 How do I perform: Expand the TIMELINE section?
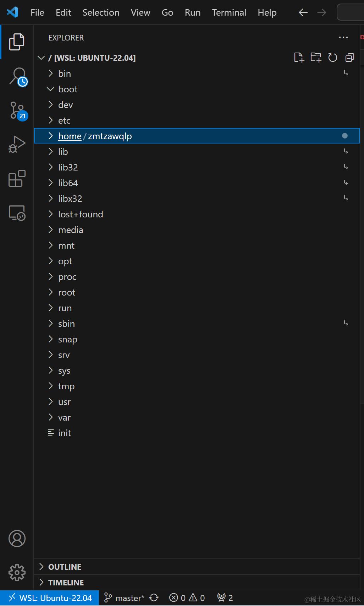point(66,583)
